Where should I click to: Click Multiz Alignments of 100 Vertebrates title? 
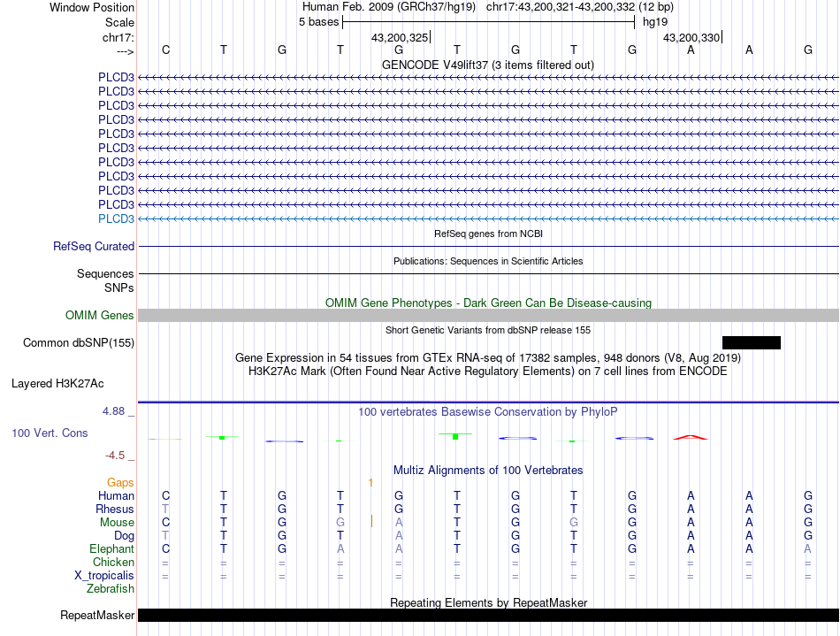[488, 470]
